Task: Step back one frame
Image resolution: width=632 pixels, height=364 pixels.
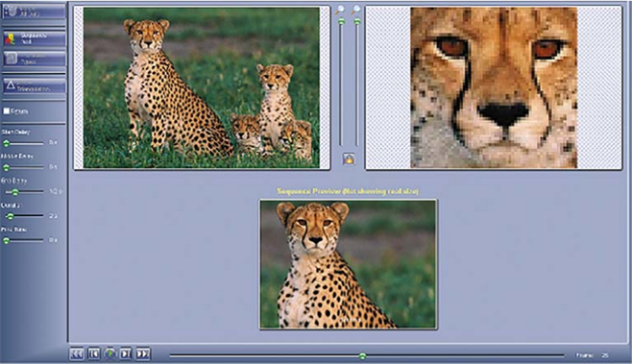Action: pyautogui.click(x=93, y=354)
